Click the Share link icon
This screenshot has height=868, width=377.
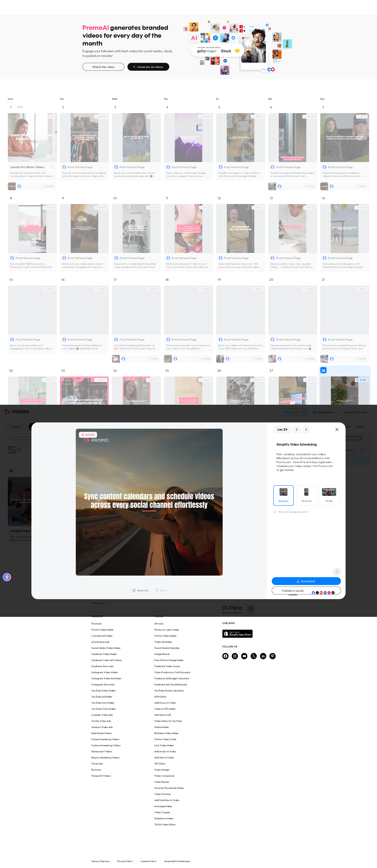[x=134, y=590]
